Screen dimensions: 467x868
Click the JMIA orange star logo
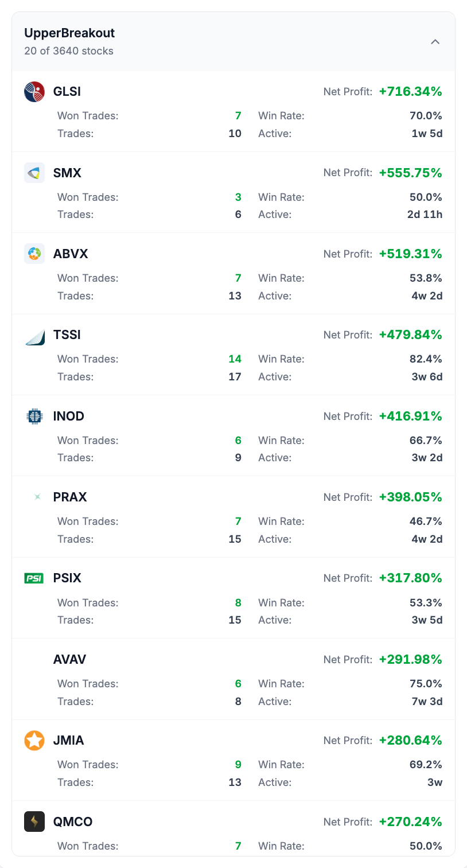pyautogui.click(x=34, y=741)
